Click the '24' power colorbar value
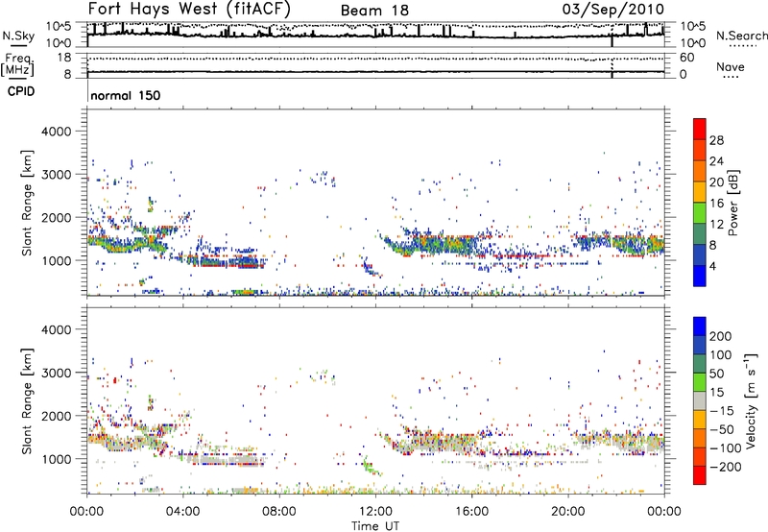Image resolution: width=768 pixels, height=532 pixels. point(716,161)
